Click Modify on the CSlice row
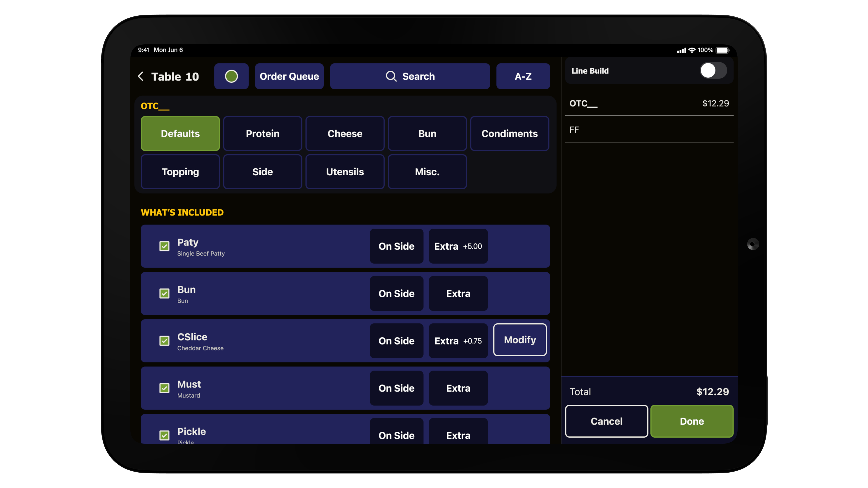Screen dimensions: 868x488 coord(520,340)
